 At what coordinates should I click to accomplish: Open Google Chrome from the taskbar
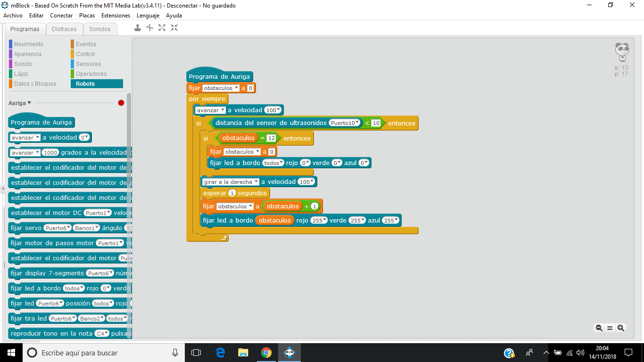(266, 353)
